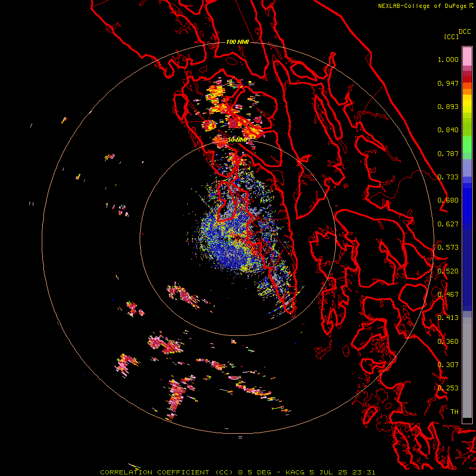
Task: Click the 0.413 value on the color scale
Action: pos(448,318)
